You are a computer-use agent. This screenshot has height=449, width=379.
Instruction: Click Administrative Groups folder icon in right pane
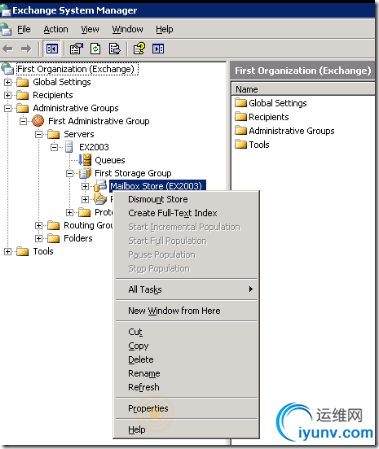coord(241,130)
